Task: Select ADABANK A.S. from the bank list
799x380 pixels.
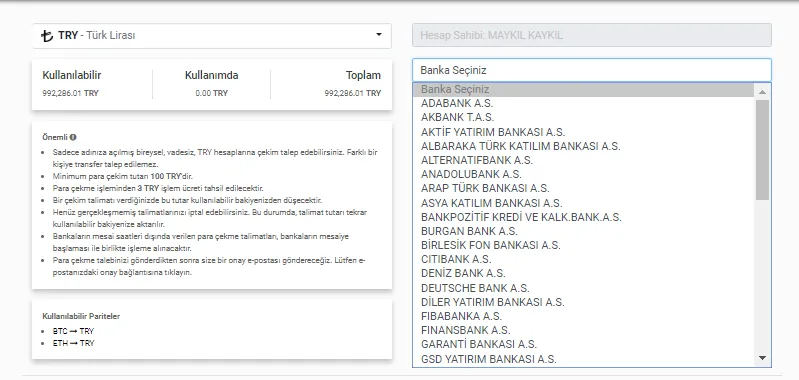Action: (583, 103)
